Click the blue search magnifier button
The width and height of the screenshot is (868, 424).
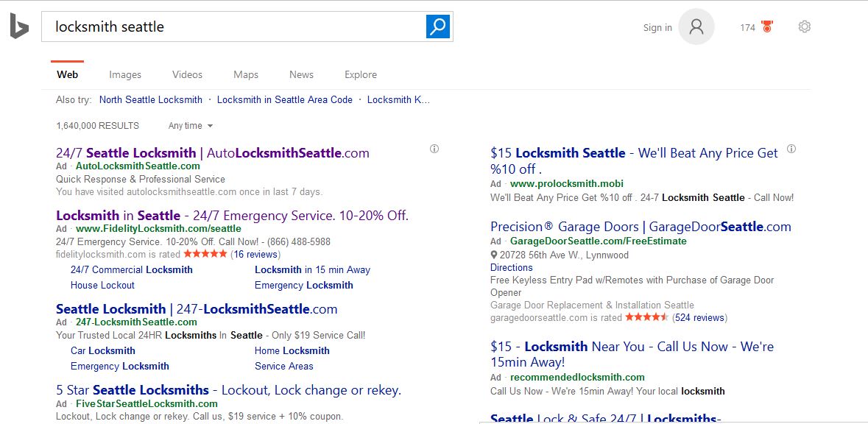438,26
